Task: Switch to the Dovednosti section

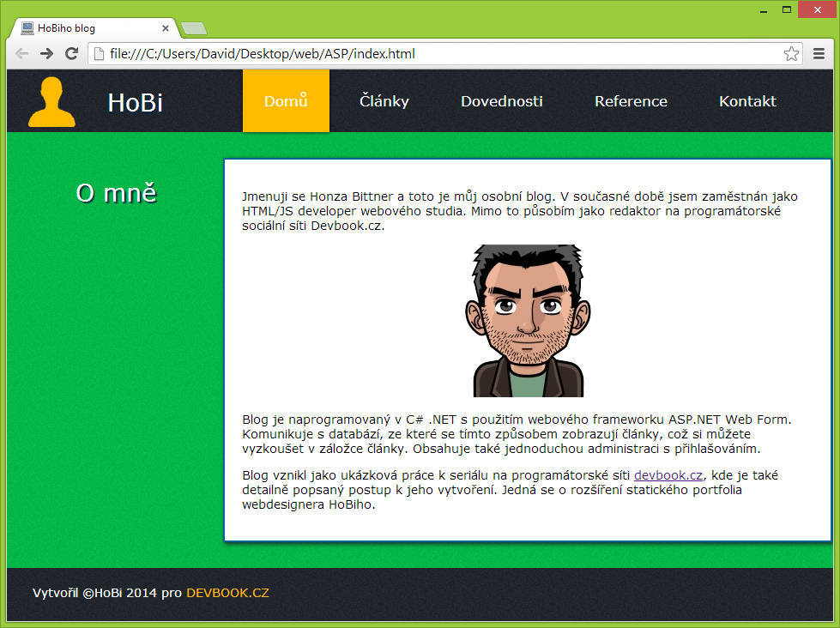Action: tap(501, 100)
